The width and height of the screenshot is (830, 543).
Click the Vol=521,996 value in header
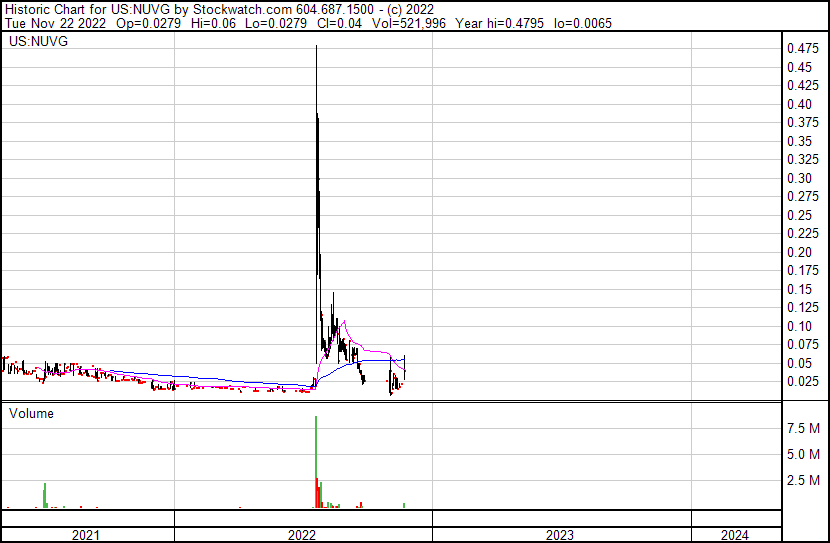pyautogui.click(x=413, y=23)
